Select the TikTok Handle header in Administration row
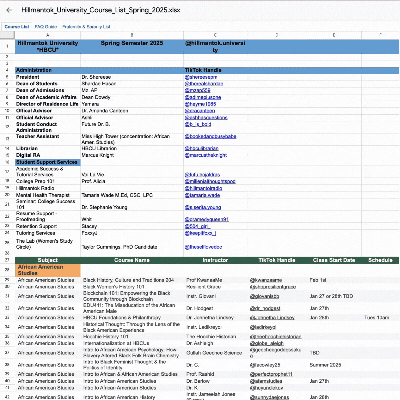 tap(215, 70)
